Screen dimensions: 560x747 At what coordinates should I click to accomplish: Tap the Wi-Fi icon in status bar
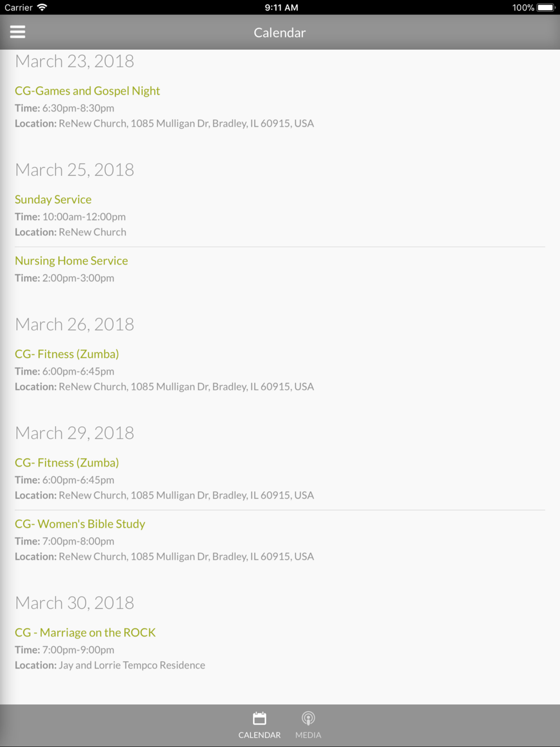42,7
